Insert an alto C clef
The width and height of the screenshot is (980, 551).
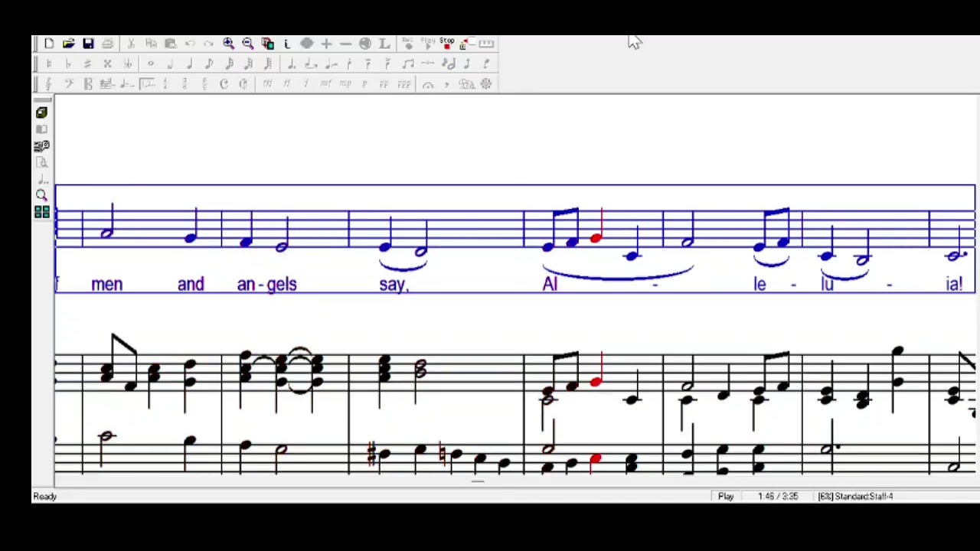87,84
